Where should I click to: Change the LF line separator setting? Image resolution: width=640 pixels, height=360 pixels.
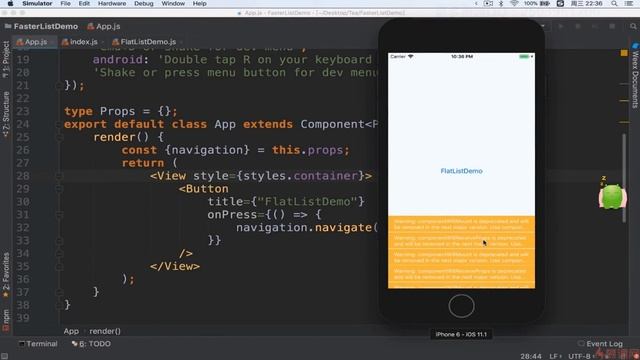555,356
